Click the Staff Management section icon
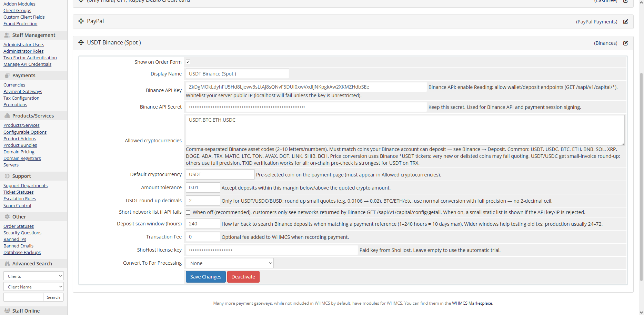 (7, 35)
